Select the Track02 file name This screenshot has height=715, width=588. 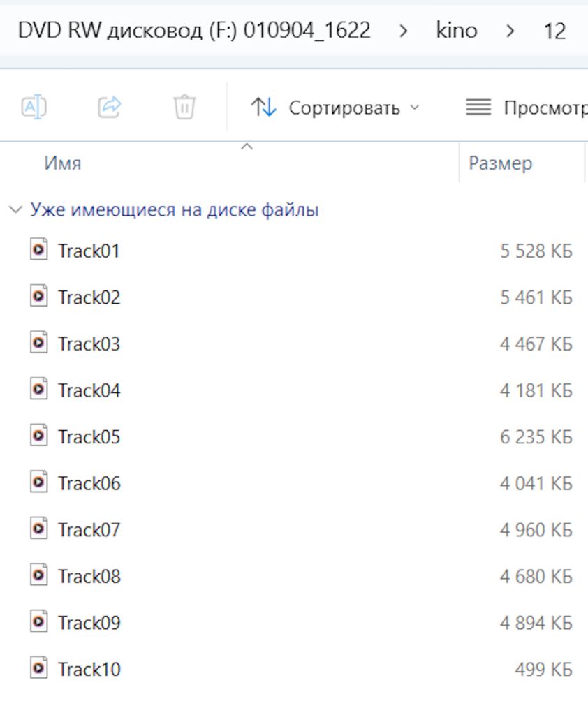(89, 297)
